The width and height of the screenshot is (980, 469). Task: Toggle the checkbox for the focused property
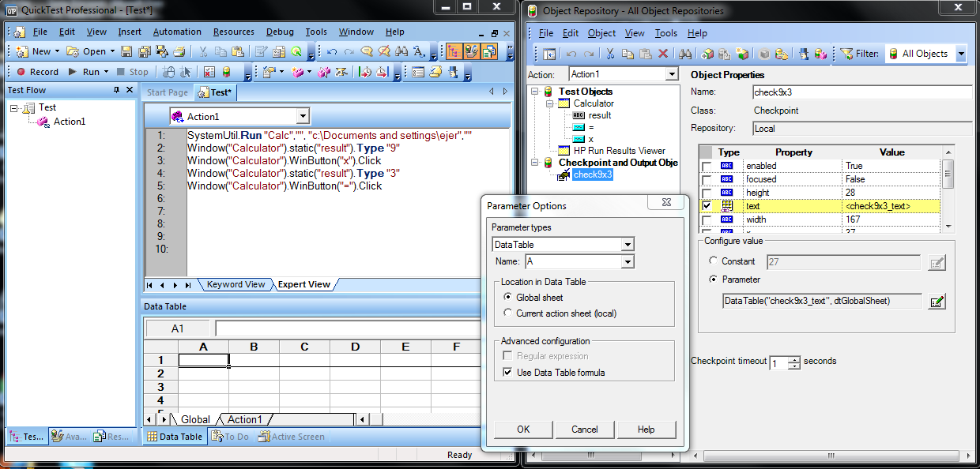(x=707, y=179)
